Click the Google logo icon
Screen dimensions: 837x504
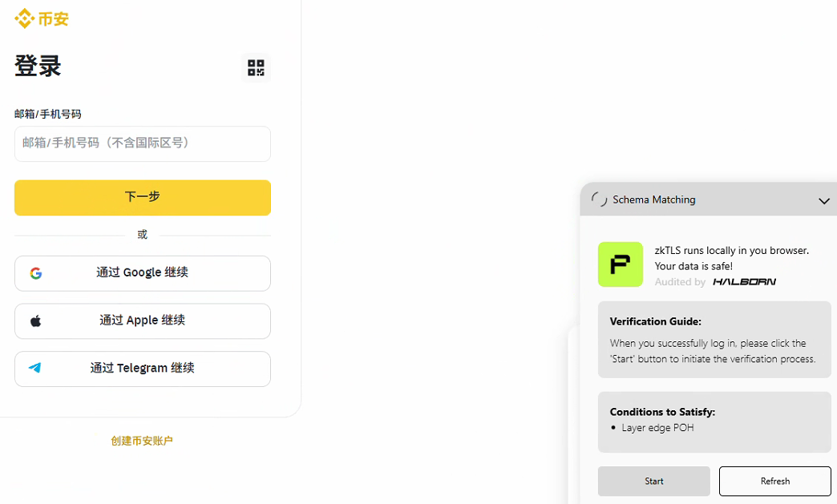(x=36, y=273)
